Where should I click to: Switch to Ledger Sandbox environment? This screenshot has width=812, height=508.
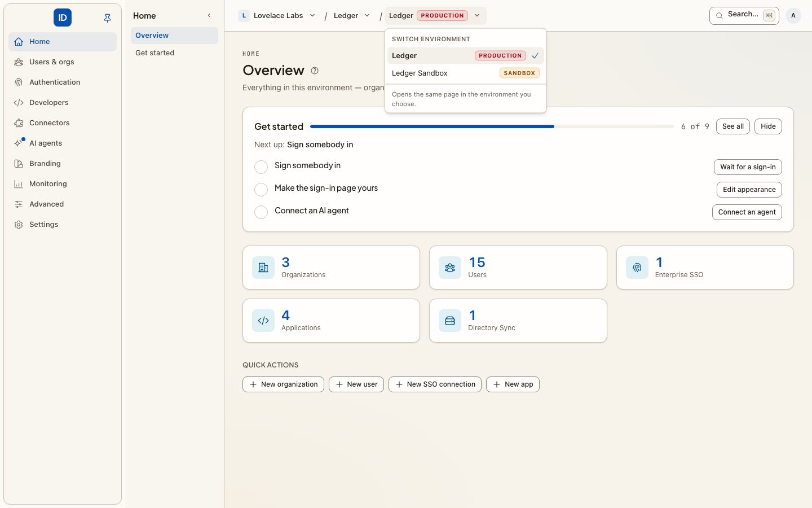click(x=466, y=73)
